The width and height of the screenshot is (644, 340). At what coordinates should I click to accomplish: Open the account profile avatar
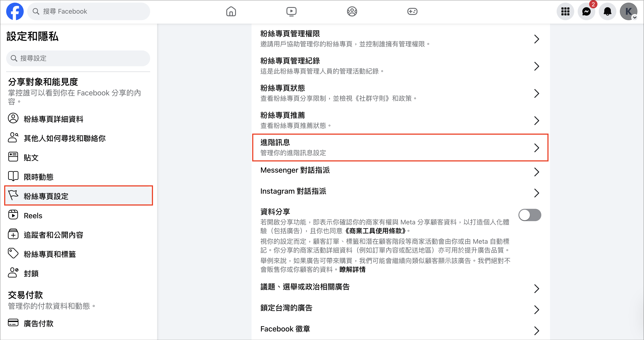[628, 11]
